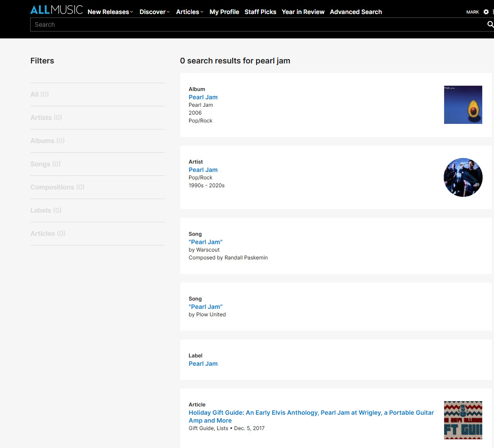Open Advanced Search
The height and width of the screenshot is (448, 494).
point(356,12)
